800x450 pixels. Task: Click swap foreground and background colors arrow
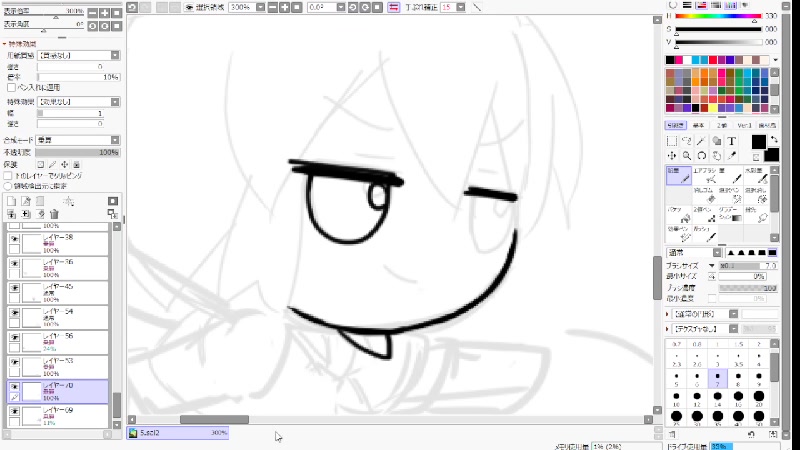(773, 140)
